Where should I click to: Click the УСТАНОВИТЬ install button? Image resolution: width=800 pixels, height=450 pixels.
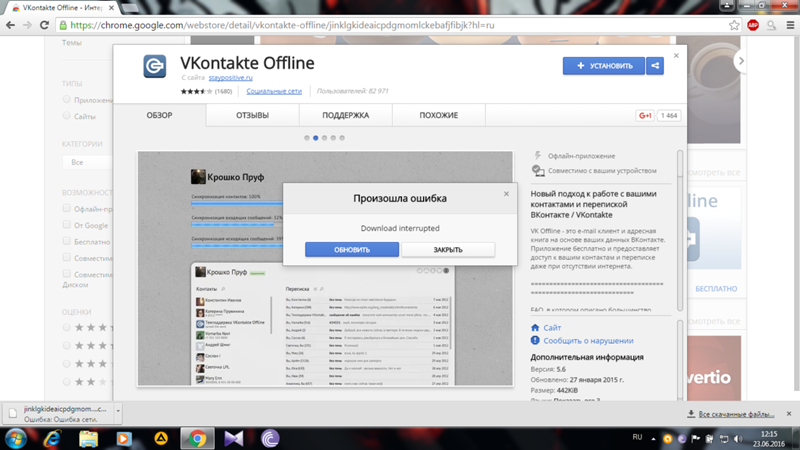[604, 66]
